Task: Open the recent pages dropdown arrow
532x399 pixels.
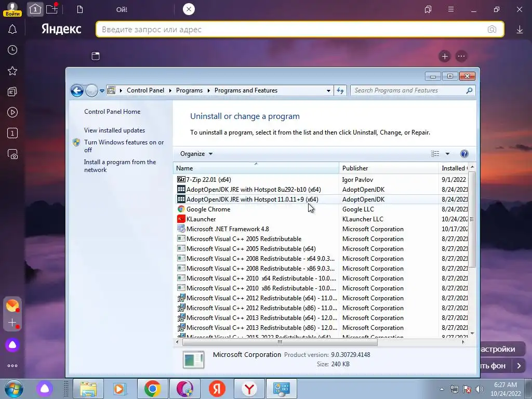Action: coord(102,91)
